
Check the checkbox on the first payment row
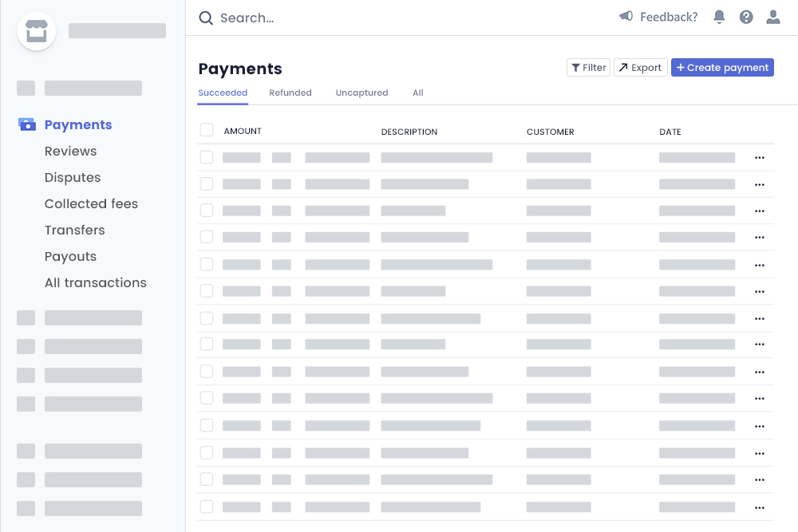point(206,157)
